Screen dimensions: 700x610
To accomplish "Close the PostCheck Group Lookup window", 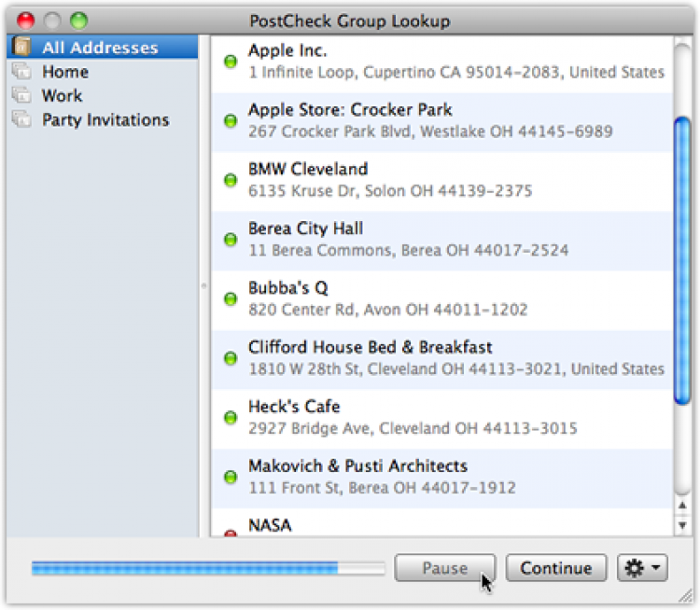I will click(x=25, y=21).
